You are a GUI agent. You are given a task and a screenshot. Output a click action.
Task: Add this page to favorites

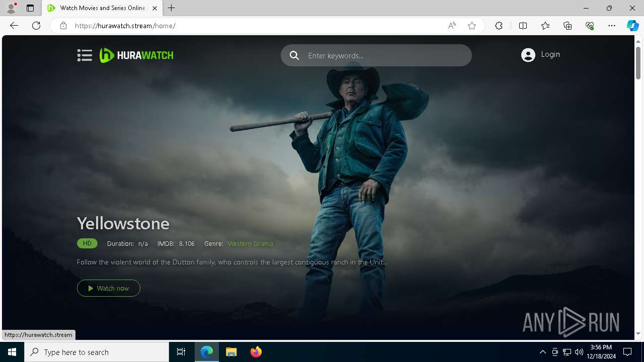pos(472,26)
